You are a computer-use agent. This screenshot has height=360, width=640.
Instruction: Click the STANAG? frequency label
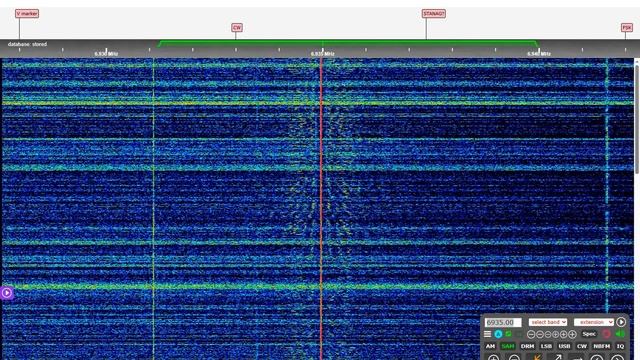tap(433, 14)
